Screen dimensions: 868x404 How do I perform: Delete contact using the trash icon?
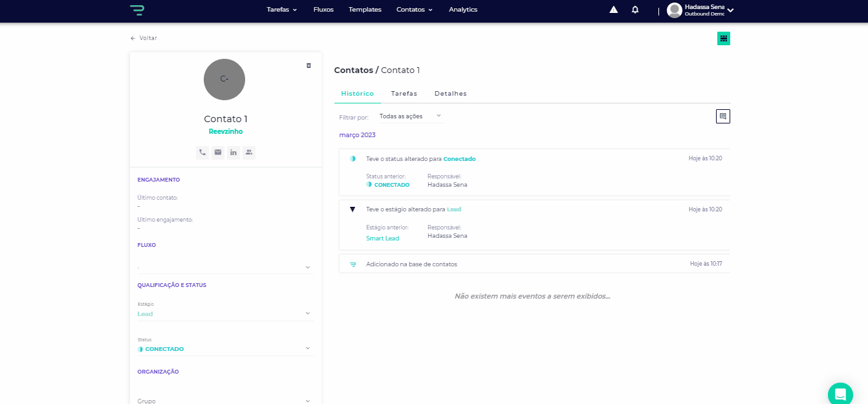(x=309, y=66)
